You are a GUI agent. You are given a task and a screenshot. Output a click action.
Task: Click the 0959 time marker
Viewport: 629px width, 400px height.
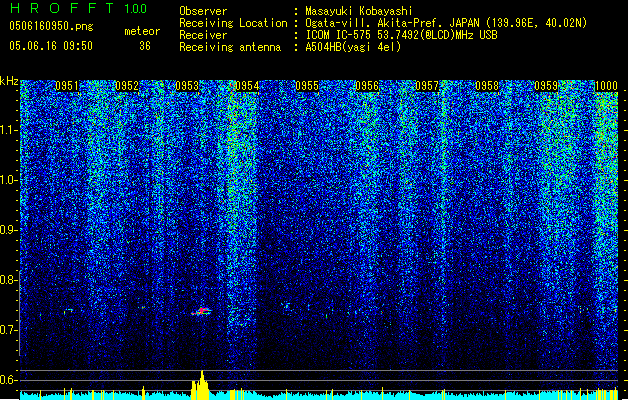coord(546,86)
